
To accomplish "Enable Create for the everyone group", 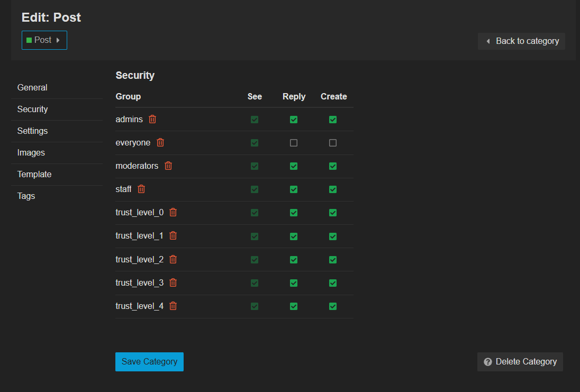I will [x=333, y=143].
